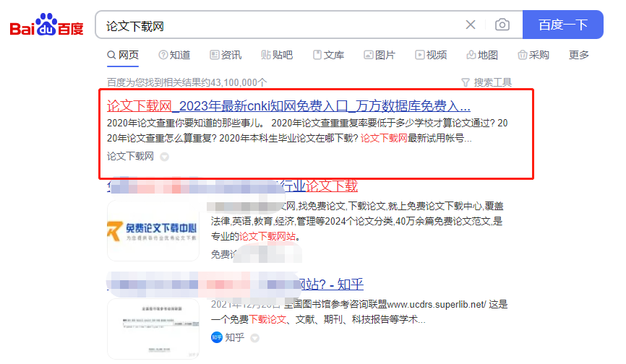Image resolution: width=626 pixels, height=364 pixels.
Task: Expand the dropdown arrow next to 知乎
Action: 254,339
